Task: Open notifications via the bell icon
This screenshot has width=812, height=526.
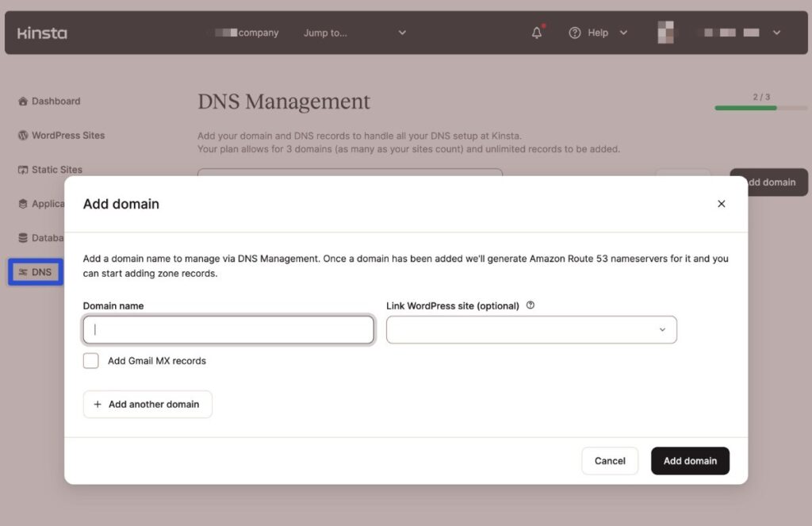Action: 537,33
